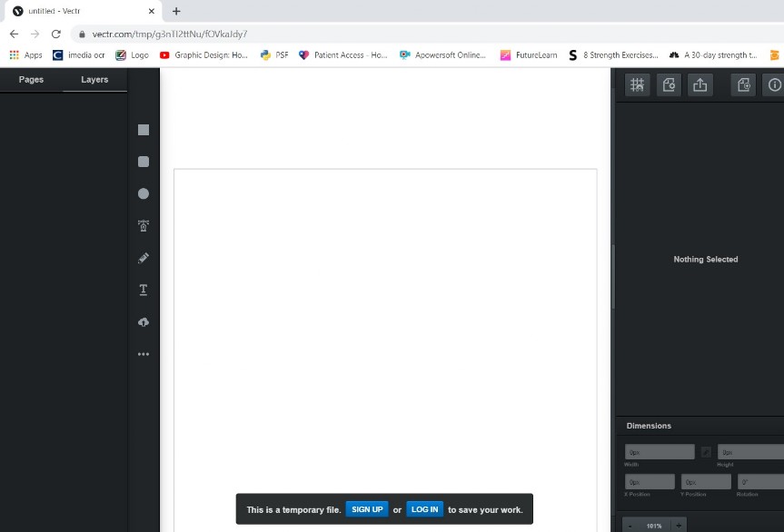Switch to the Layers tab

(x=94, y=80)
